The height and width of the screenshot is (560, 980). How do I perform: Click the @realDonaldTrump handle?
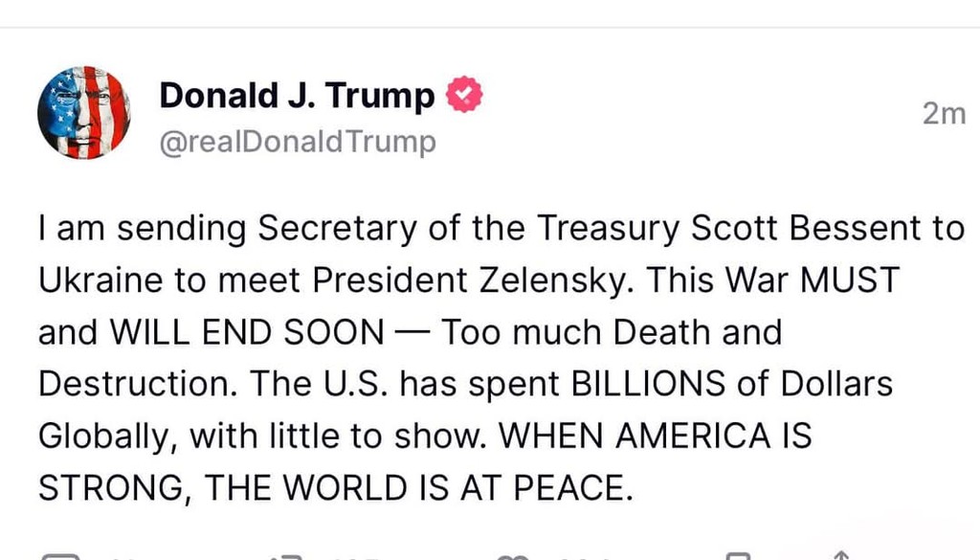pos(297,142)
